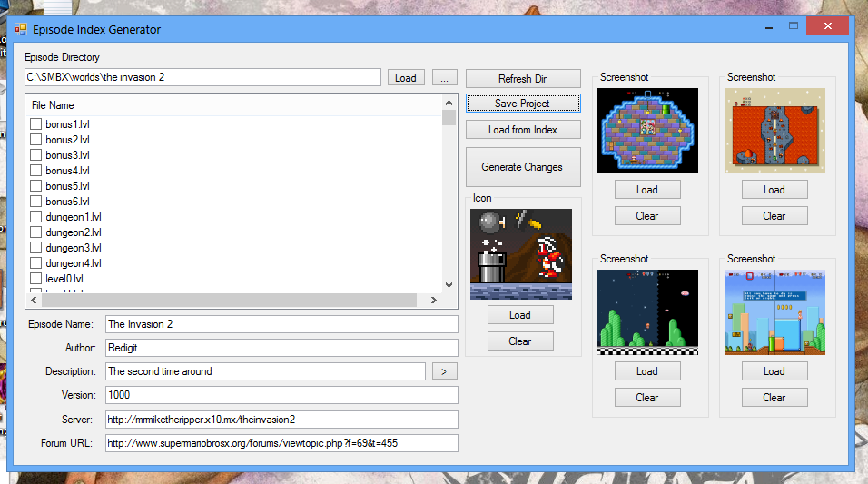Viewport: 868px width, 484px height.
Task: Clear the purple brick room screenshot
Action: pos(647,216)
